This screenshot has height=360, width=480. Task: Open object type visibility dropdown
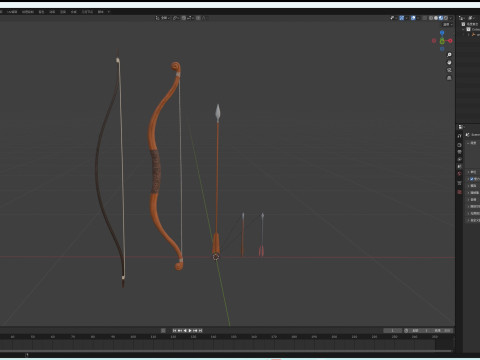coord(393,18)
